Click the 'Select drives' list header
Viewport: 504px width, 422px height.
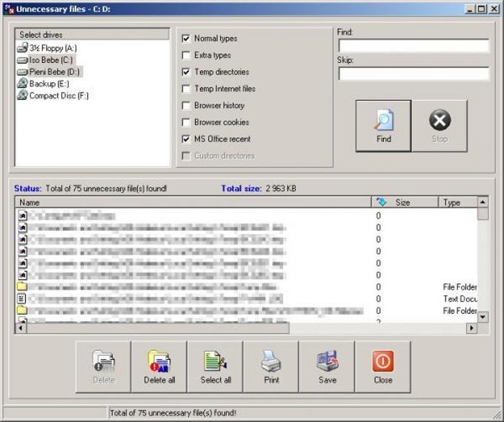[92, 34]
